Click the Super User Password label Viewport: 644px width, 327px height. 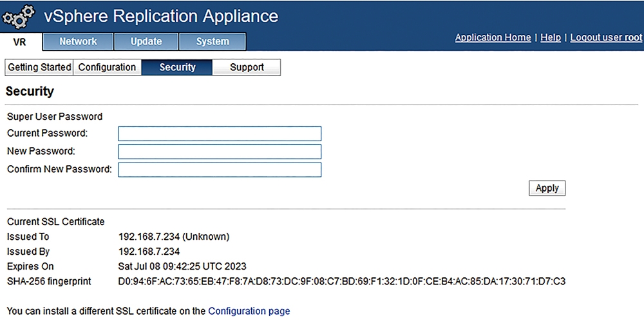click(55, 117)
